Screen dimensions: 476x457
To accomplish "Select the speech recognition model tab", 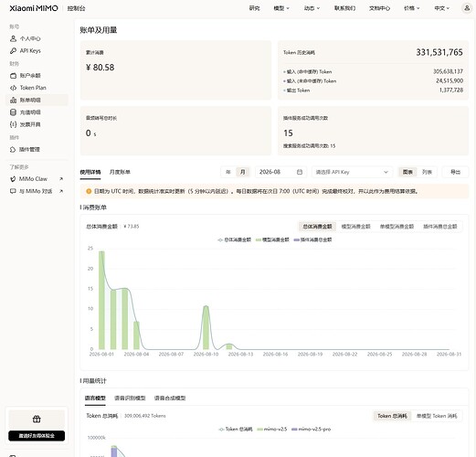I will [130, 399].
